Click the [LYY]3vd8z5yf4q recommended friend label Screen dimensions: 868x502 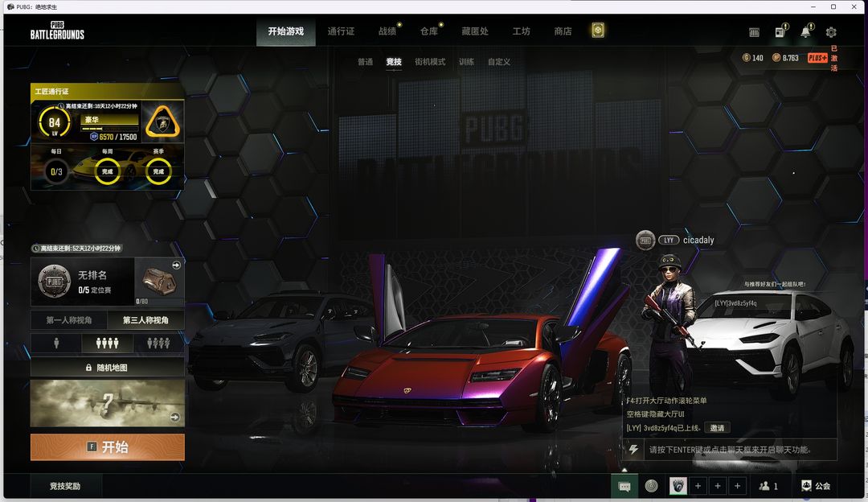(x=735, y=303)
